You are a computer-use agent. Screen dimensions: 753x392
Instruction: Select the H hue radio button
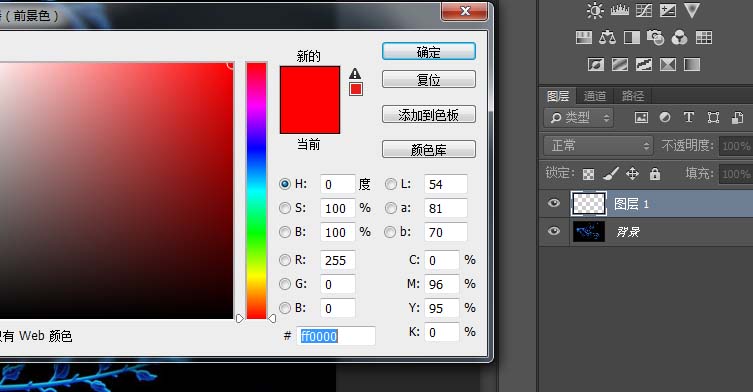pos(285,184)
